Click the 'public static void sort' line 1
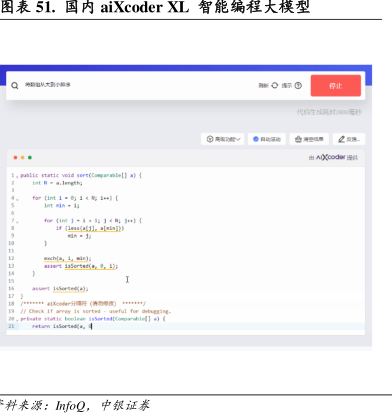392x414 pixels. pyautogui.click(x=81, y=175)
